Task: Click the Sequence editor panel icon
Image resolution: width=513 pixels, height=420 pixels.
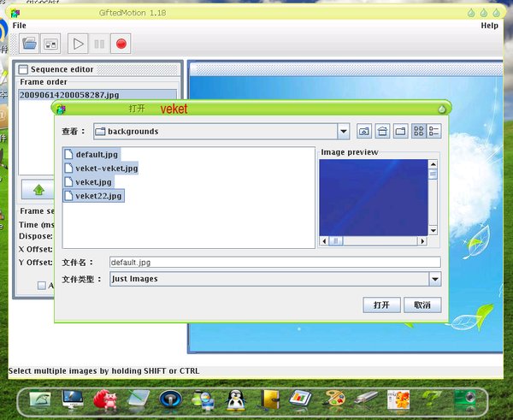Action: click(x=23, y=69)
